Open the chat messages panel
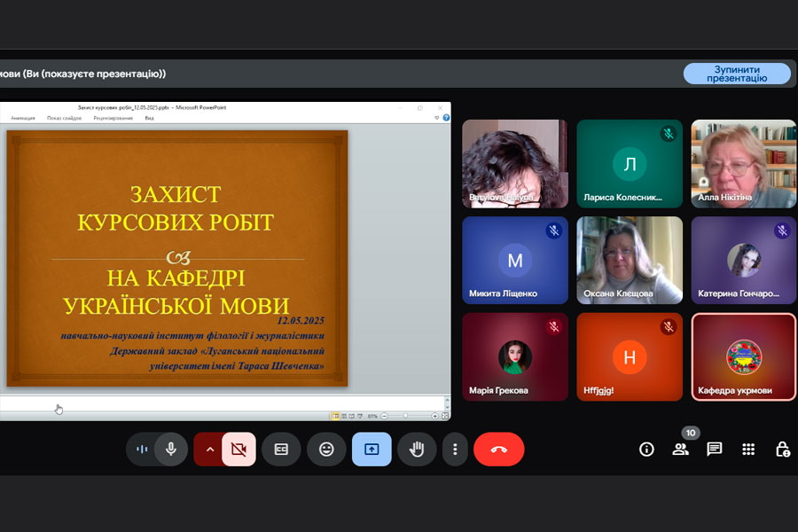 point(714,450)
